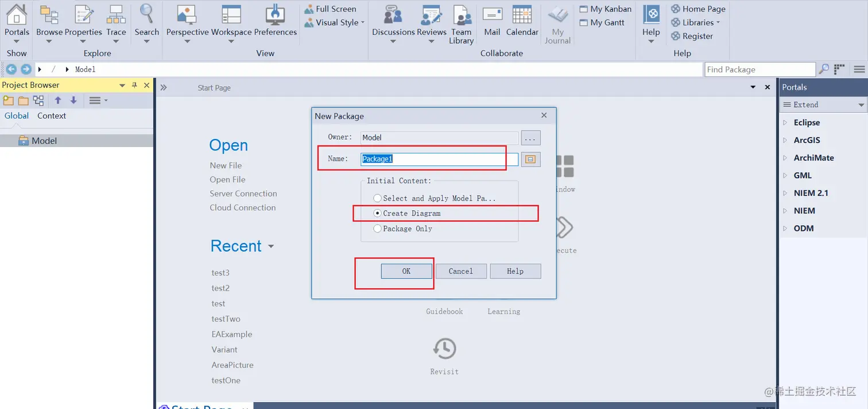The width and height of the screenshot is (868, 409).
Task: Click the Trace ribbon button
Action: pos(116,23)
